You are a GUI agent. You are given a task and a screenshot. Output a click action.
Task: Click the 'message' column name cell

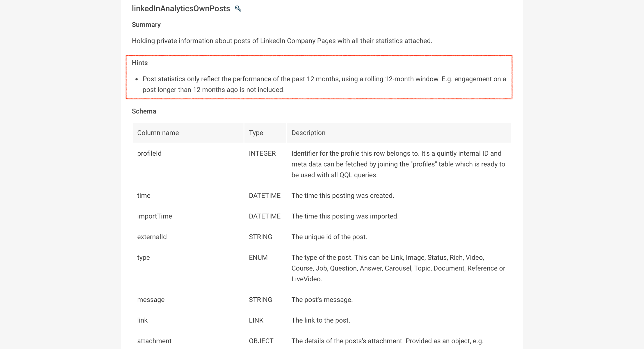point(151,300)
